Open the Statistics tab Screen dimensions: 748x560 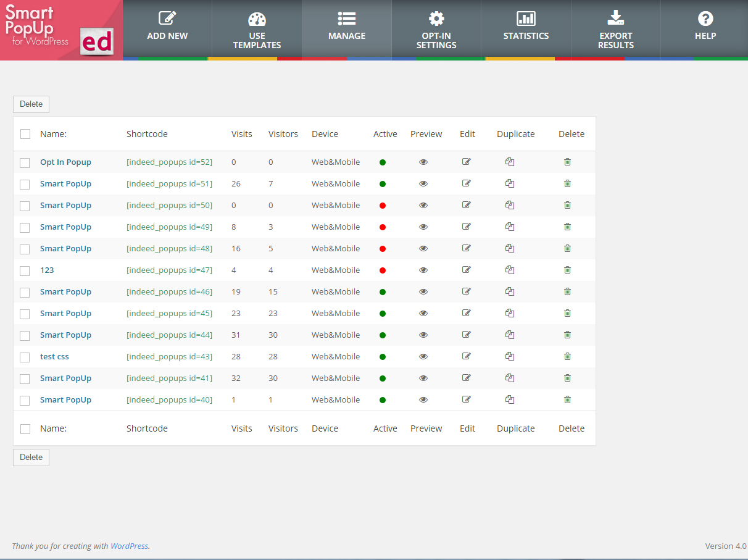[526, 28]
